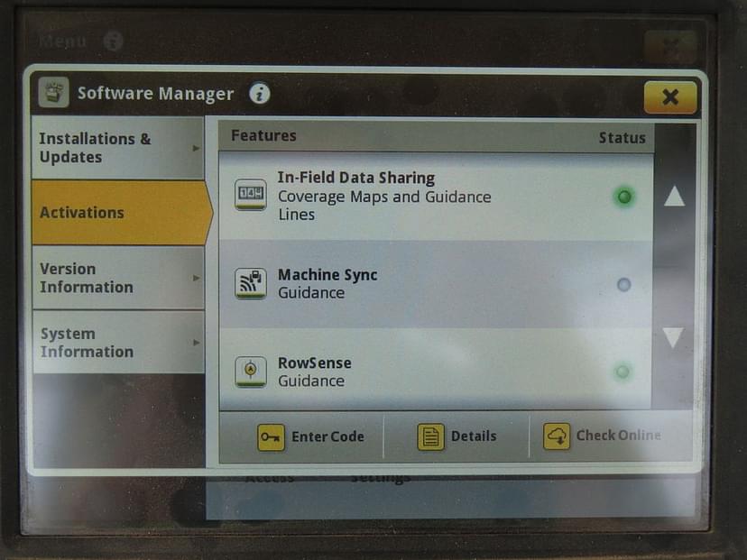Click the Software Manager box icon

(54, 92)
